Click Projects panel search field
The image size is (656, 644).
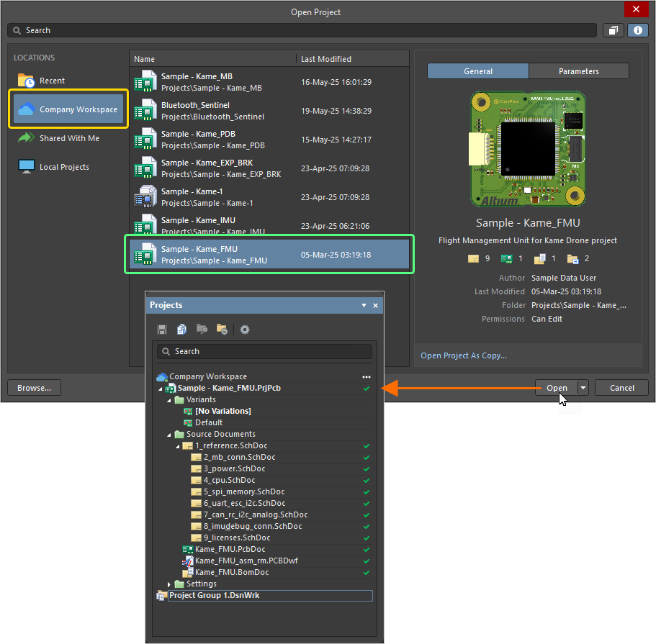(264, 351)
